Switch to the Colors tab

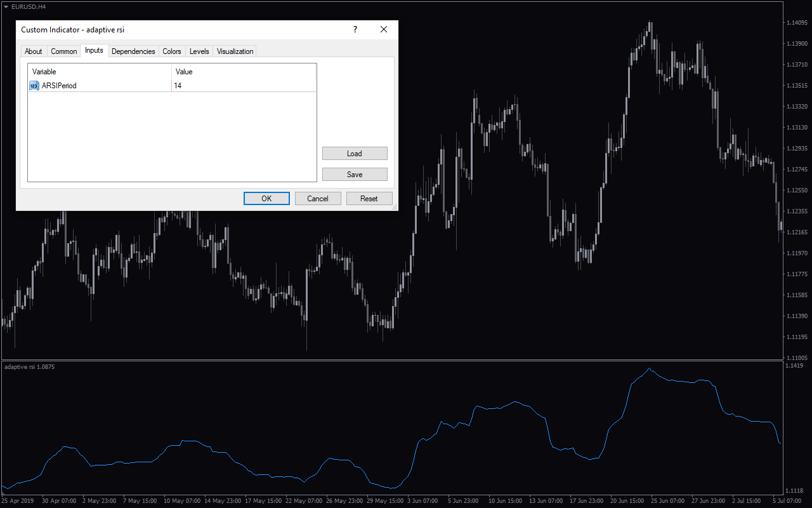pos(172,51)
